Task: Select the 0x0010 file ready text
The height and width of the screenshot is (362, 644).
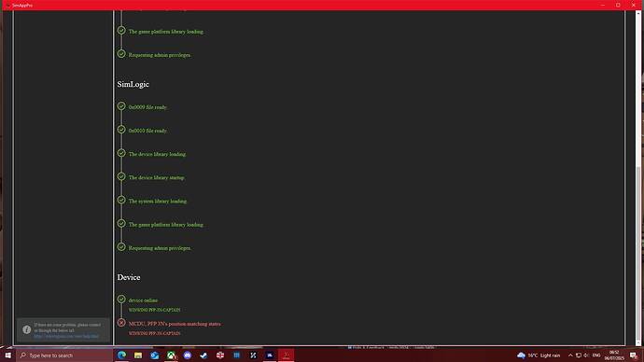Action: click(x=147, y=131)
